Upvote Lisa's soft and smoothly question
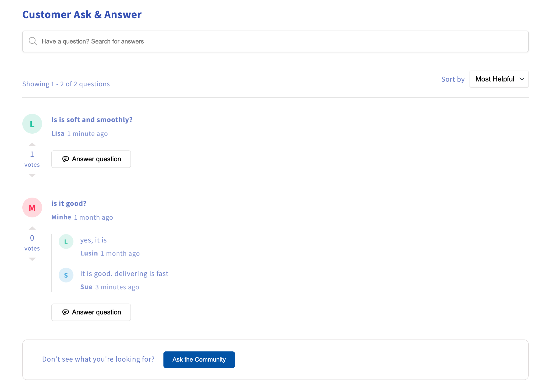This screenshot has width=551, height=392. 32,145
